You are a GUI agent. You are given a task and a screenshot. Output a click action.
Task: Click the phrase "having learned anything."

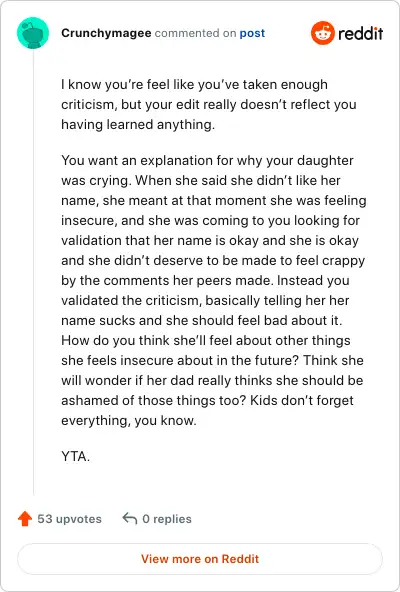coord(138,125)
